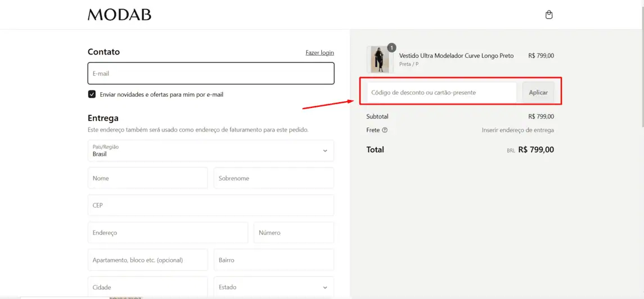Click the Subtotal label
This screenshot has height=299, width=644.
coord(377,116)
